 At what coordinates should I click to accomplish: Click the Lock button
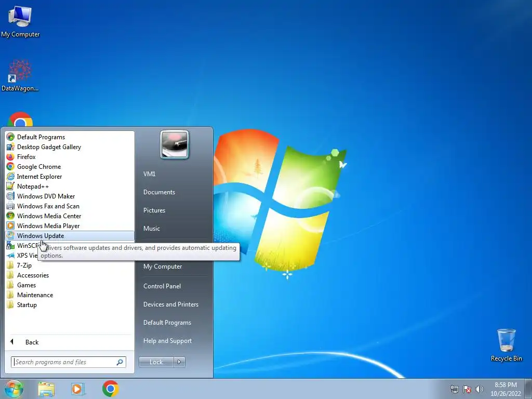156,362
